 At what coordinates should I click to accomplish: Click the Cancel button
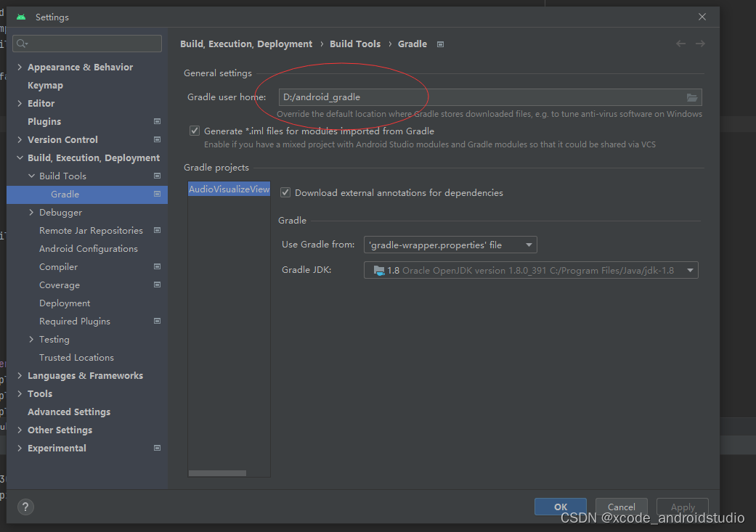[x=621, y=507]
